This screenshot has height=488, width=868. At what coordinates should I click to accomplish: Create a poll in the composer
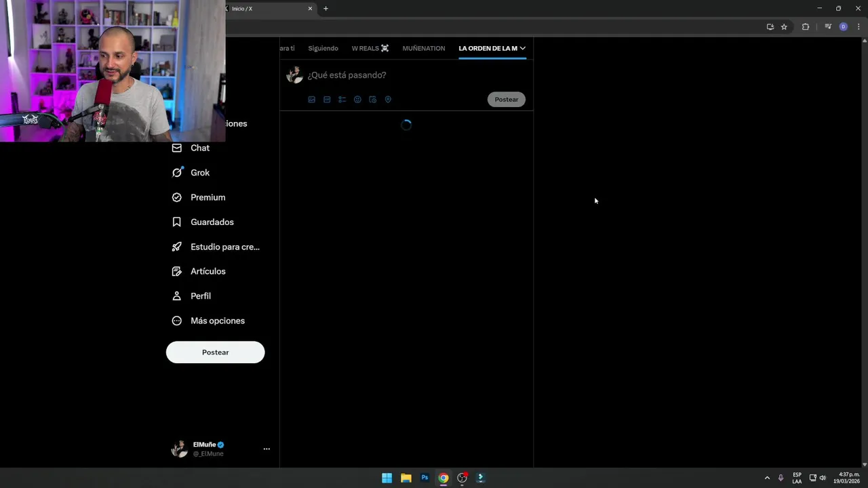342,100
